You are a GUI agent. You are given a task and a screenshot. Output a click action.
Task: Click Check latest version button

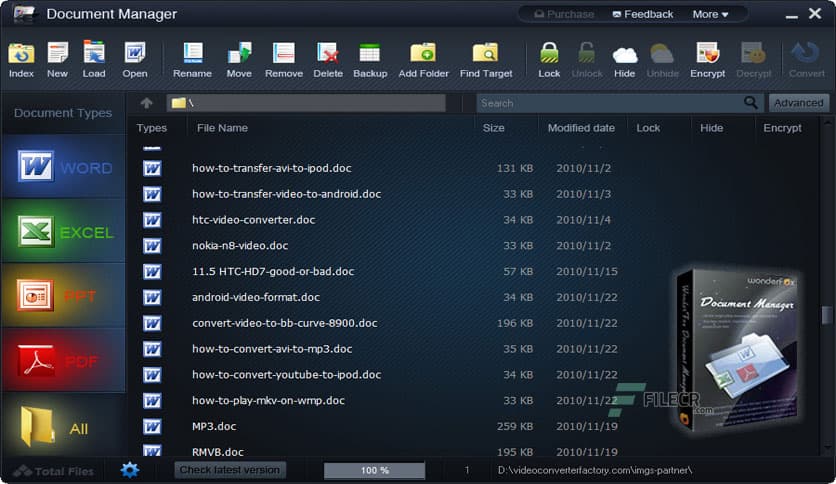point(230,470)
